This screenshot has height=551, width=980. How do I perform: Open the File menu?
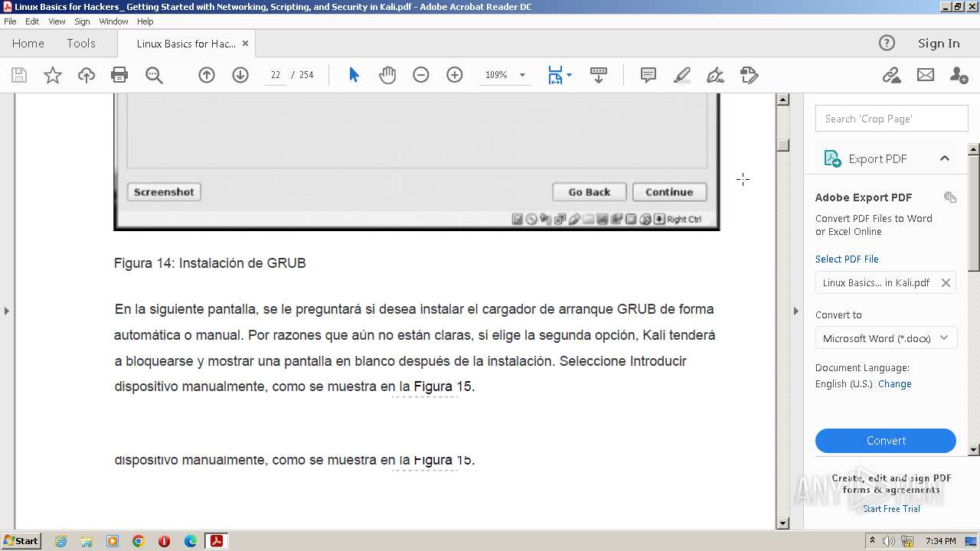10,21
